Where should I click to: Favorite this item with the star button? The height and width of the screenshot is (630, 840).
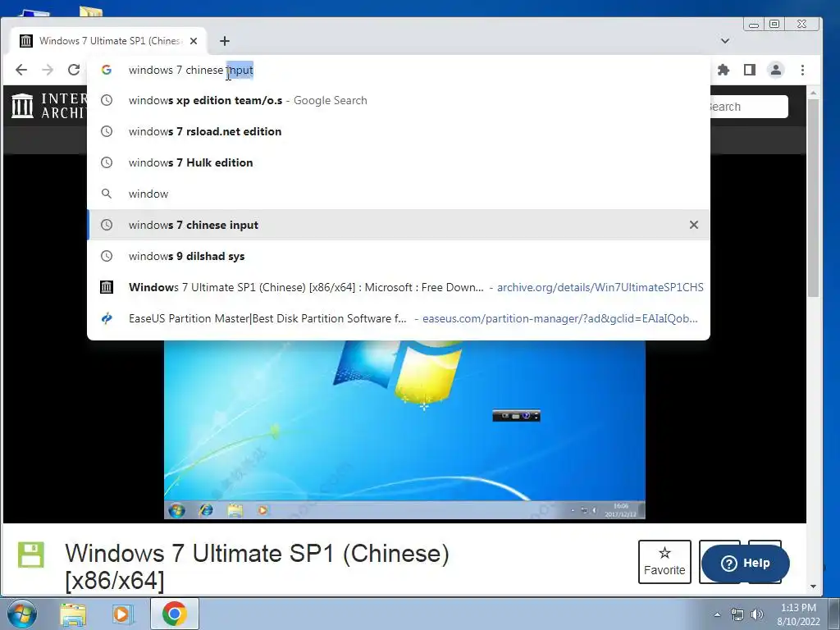pos(664,562)
